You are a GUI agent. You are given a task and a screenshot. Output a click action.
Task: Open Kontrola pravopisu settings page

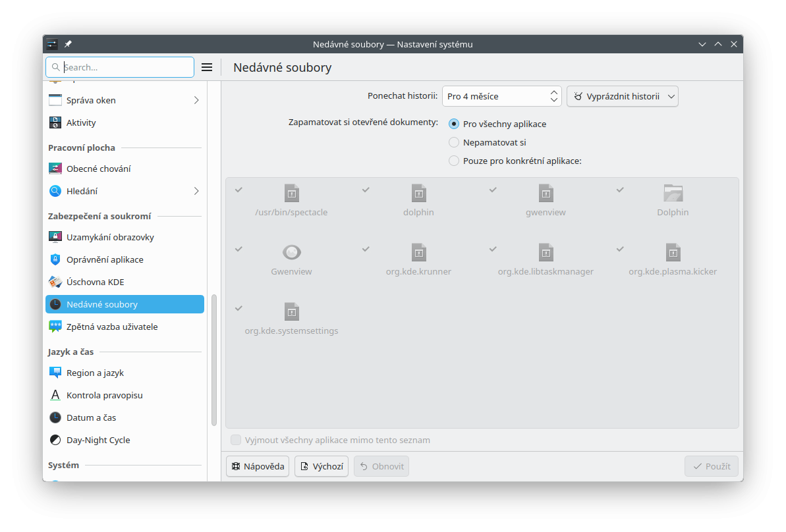coord(105,395)
